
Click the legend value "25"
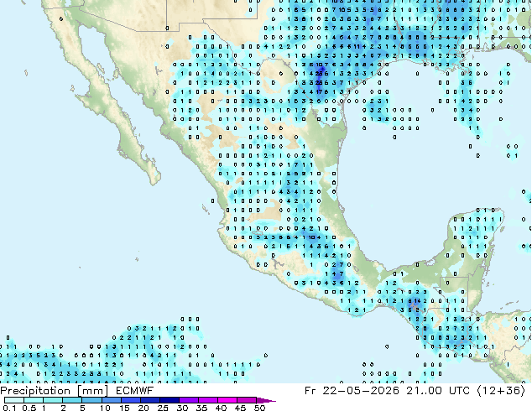tap(163, 408)
